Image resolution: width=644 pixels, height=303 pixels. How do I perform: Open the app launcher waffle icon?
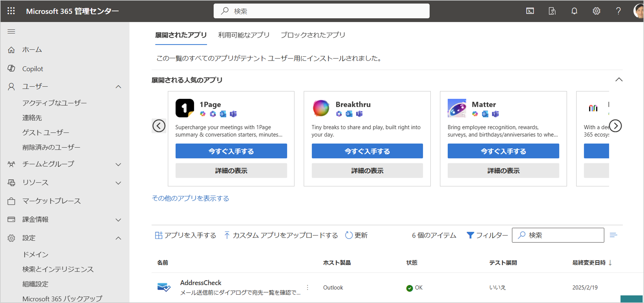(x=11, y=11)
